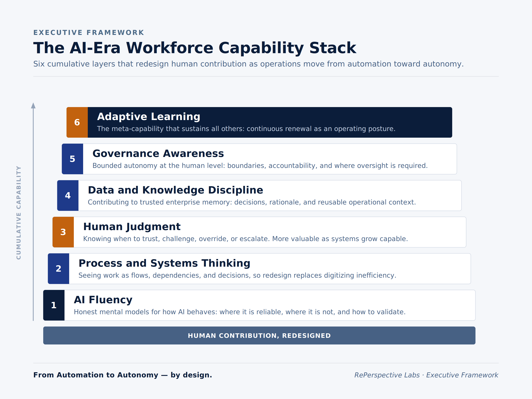Click the Human Contribution, Redesigned base bar
532x399 pixels.
[259, 335]
